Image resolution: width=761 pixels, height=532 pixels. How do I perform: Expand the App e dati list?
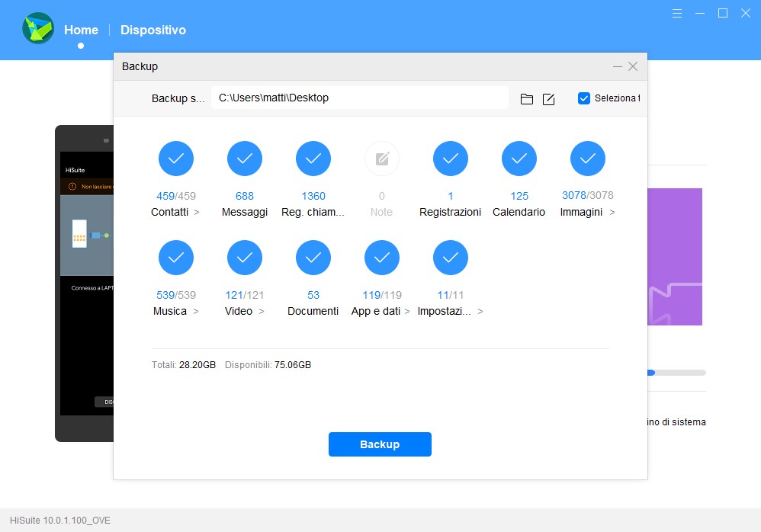pos(406,312)
